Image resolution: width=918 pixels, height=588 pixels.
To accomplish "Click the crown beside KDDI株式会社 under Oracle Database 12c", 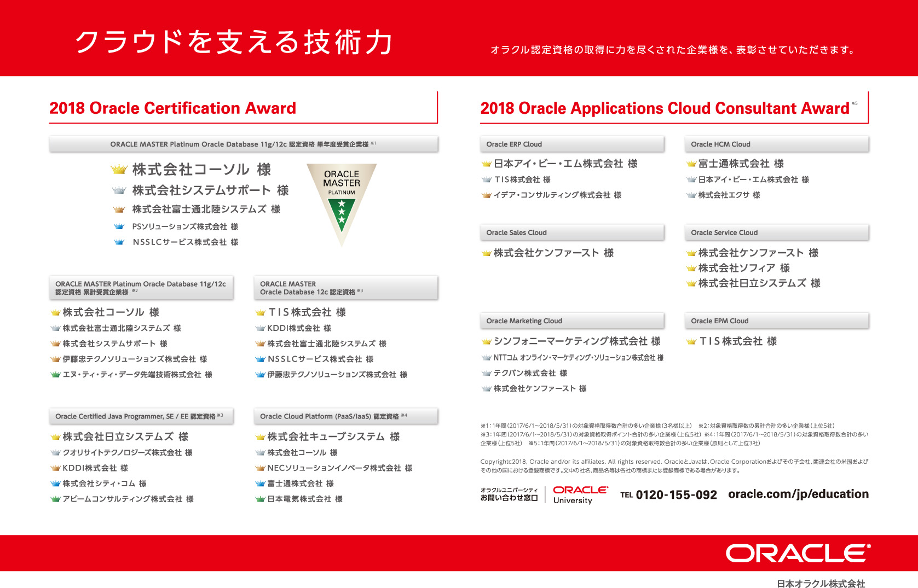I will (x=260, y=328).
